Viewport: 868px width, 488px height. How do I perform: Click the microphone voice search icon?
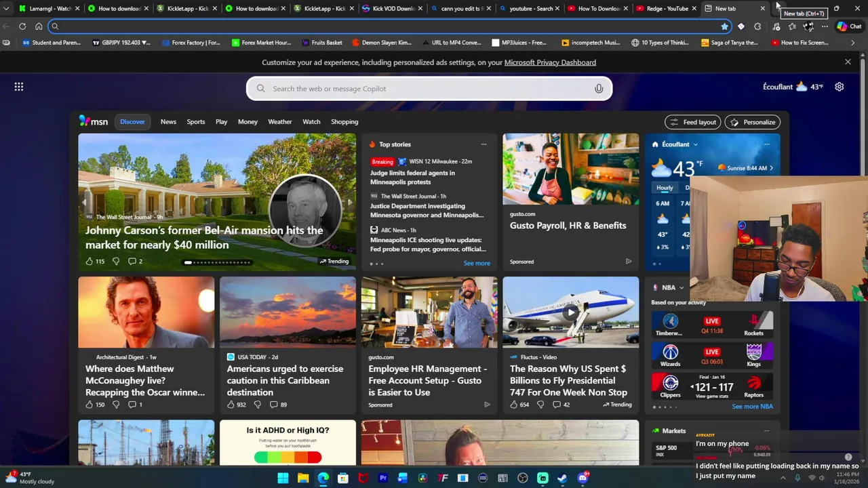click(x=599, y=89)
